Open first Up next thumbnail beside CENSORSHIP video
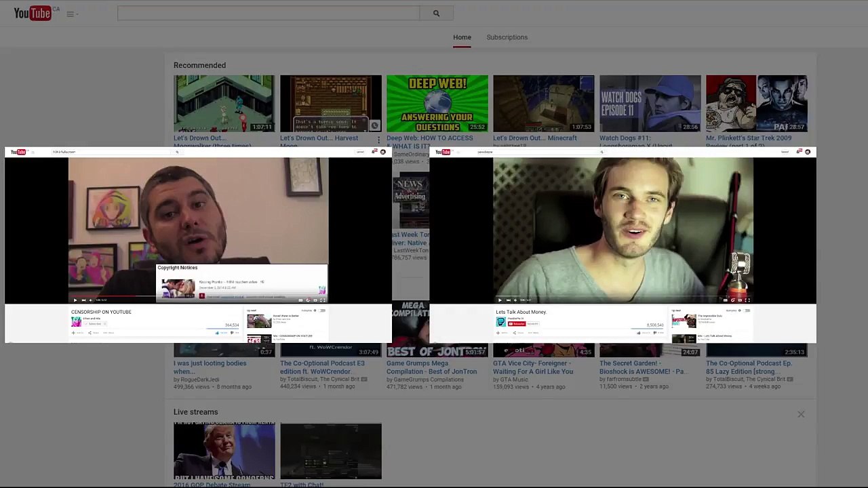 click(x=259, y=321)
